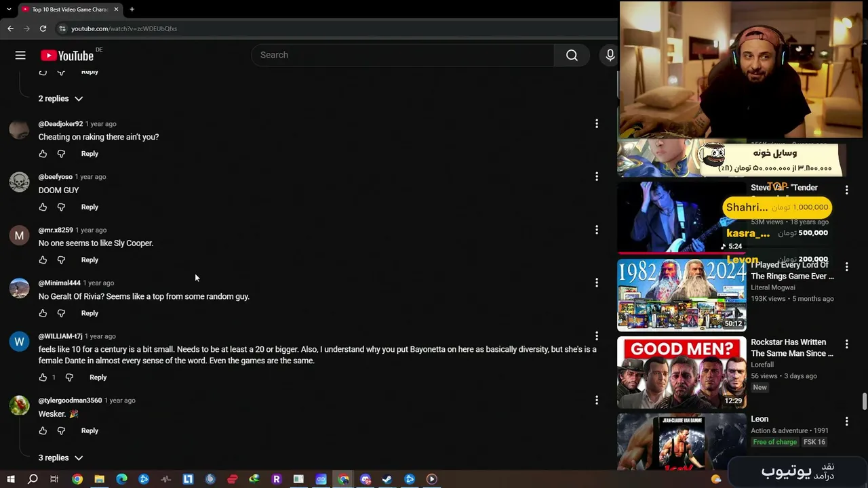868x488 pixels.
Task: Dislike the comment by @Deadjoker92
Action: tap(61, 154)
